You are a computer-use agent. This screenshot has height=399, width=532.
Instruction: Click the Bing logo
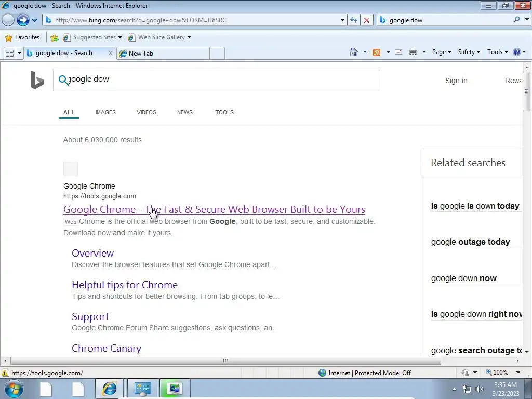point(37,80)
